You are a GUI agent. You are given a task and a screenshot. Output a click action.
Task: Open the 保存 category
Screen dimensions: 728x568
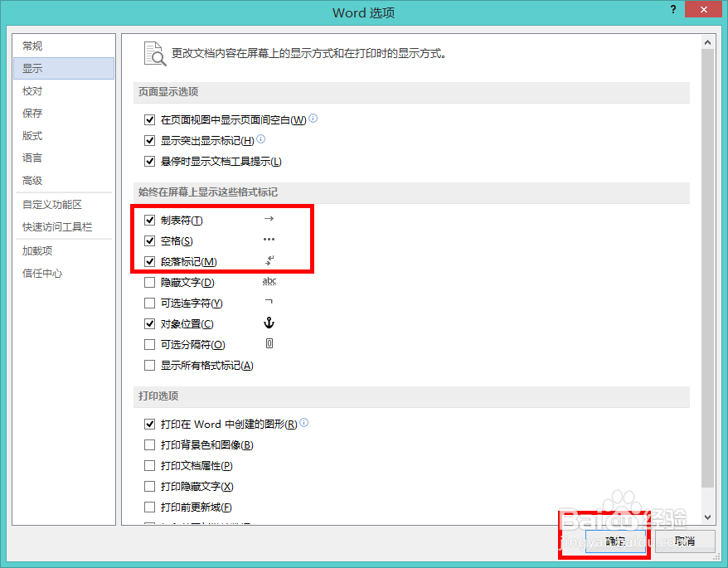pyautogui.click(x=64, y=114)
